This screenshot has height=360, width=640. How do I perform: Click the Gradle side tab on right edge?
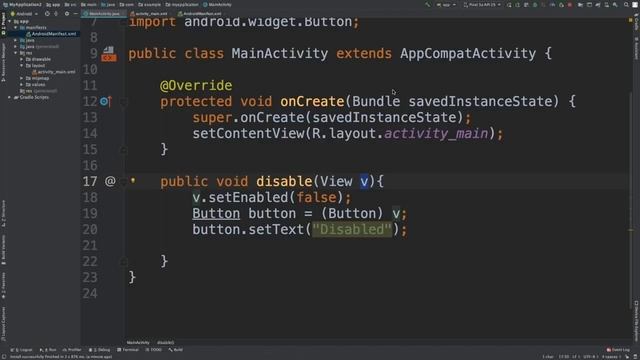point(636,22)
